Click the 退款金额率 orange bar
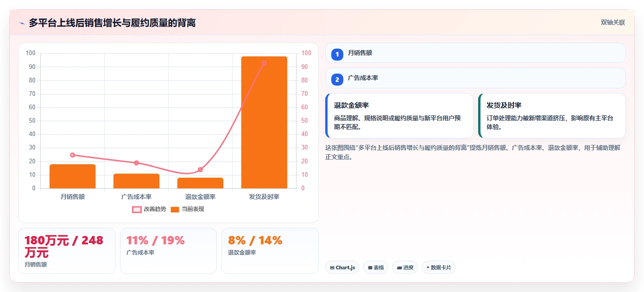 [200, 183]
